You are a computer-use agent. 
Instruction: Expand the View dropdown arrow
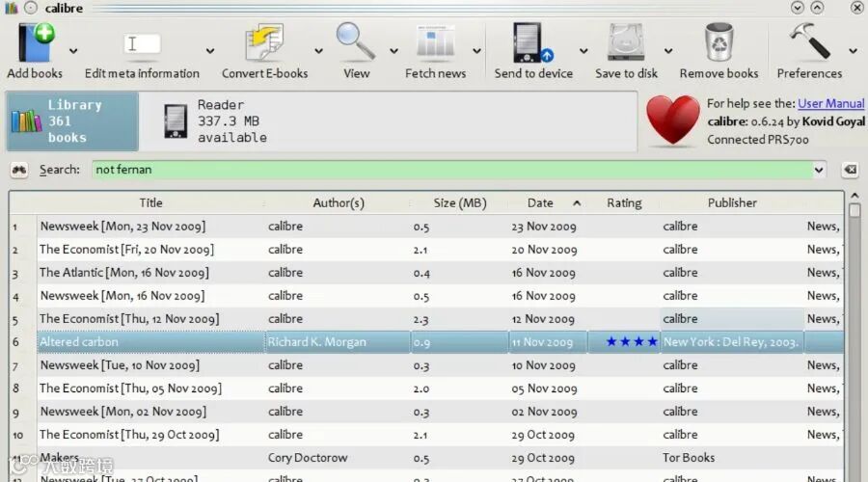pos(393,51)
